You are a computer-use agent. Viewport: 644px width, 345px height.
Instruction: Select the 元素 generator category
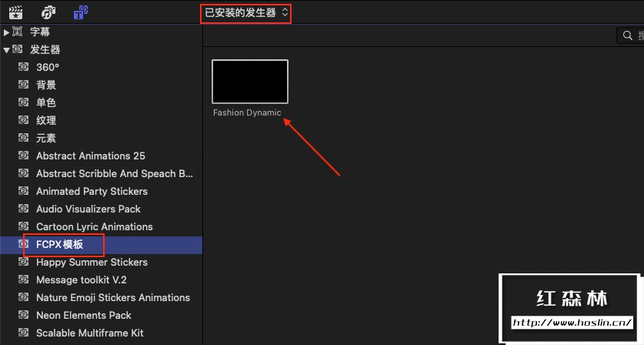101,138
